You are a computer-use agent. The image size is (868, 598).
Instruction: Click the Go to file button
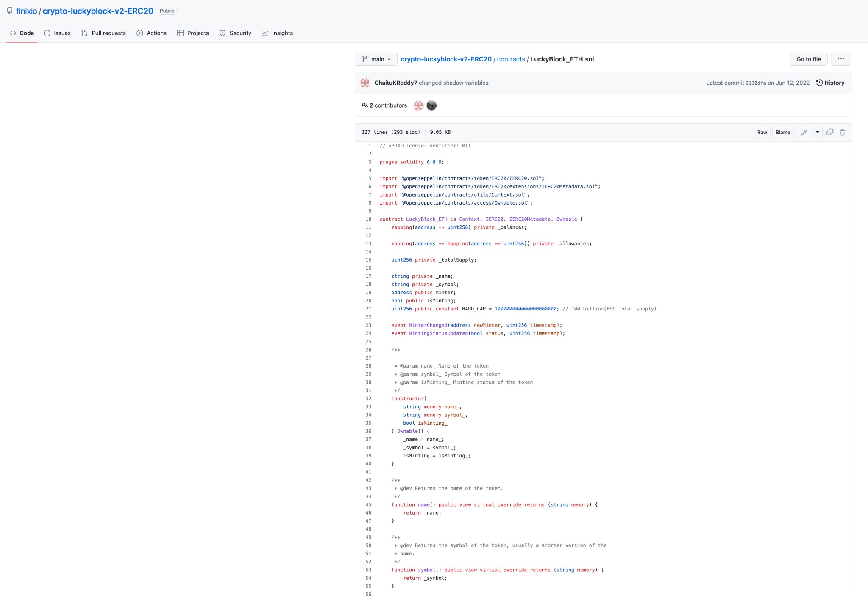808,59
